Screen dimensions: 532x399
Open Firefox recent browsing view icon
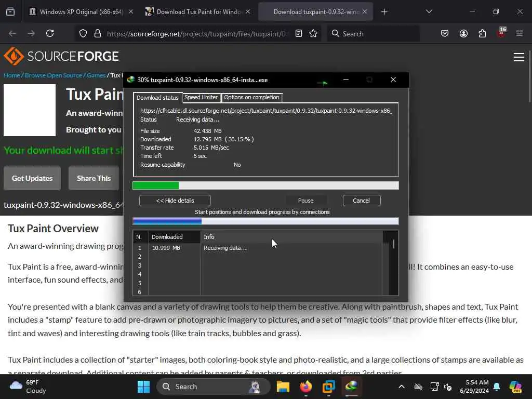point(10,12)
